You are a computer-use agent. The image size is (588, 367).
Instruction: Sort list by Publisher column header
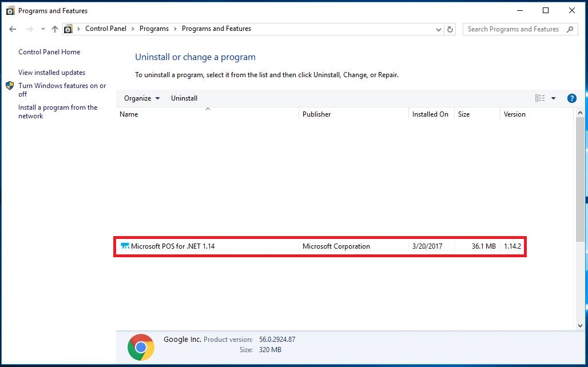pyautogui.click(x=317, y=114)
